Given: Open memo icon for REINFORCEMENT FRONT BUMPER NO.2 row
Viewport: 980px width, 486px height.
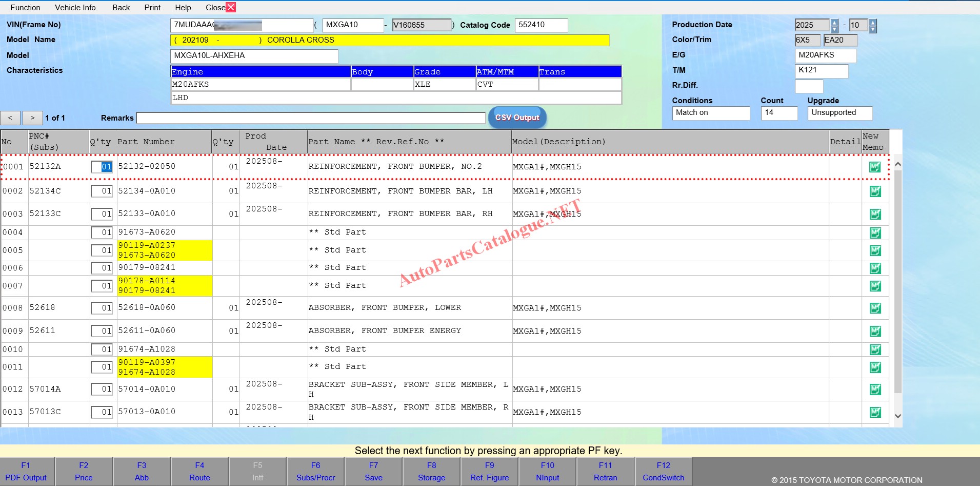Looking at the screenshot, I should point(875,167).
